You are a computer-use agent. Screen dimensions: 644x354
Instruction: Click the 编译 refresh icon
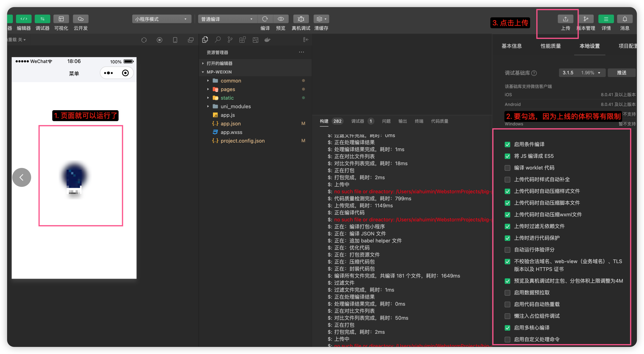coord(265,19)
